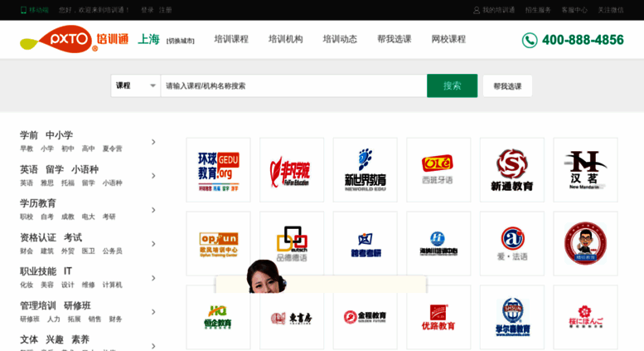The image size is (644, 351).
Task: Open the 东书房 logo
Action: (x=292, y=317)
